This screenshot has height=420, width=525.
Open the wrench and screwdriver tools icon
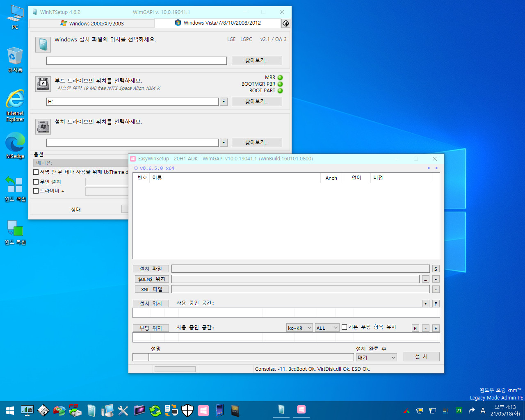[x=123, y=410]
